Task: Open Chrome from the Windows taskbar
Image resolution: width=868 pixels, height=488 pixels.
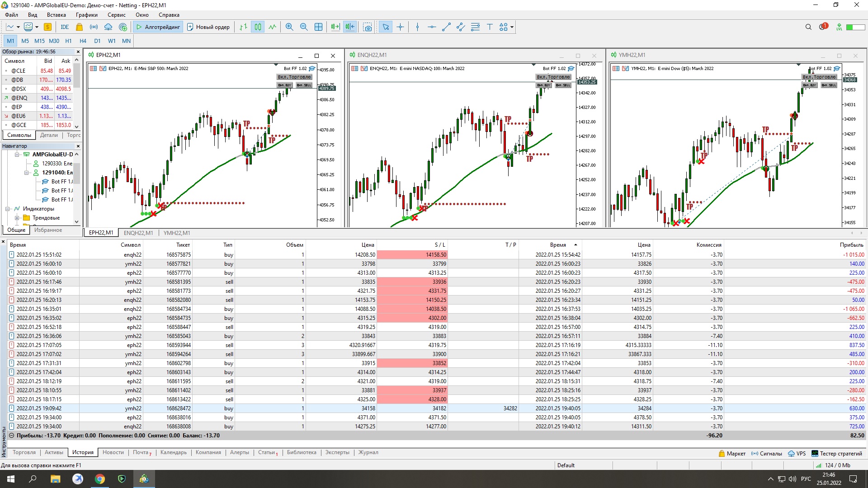Action: click(100, 479)
